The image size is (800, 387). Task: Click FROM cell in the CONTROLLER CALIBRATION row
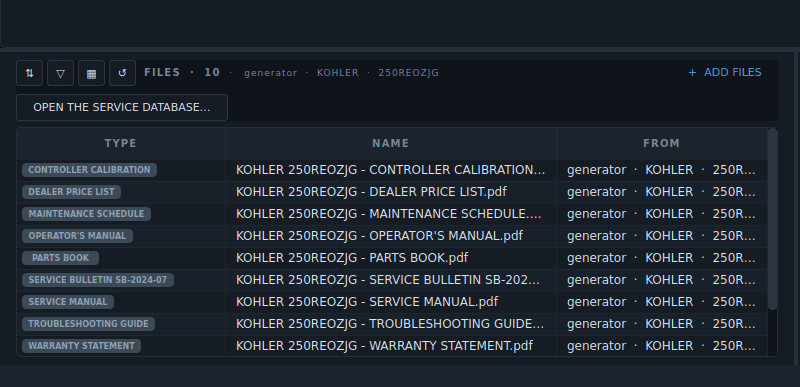click(x=661, y=170)
